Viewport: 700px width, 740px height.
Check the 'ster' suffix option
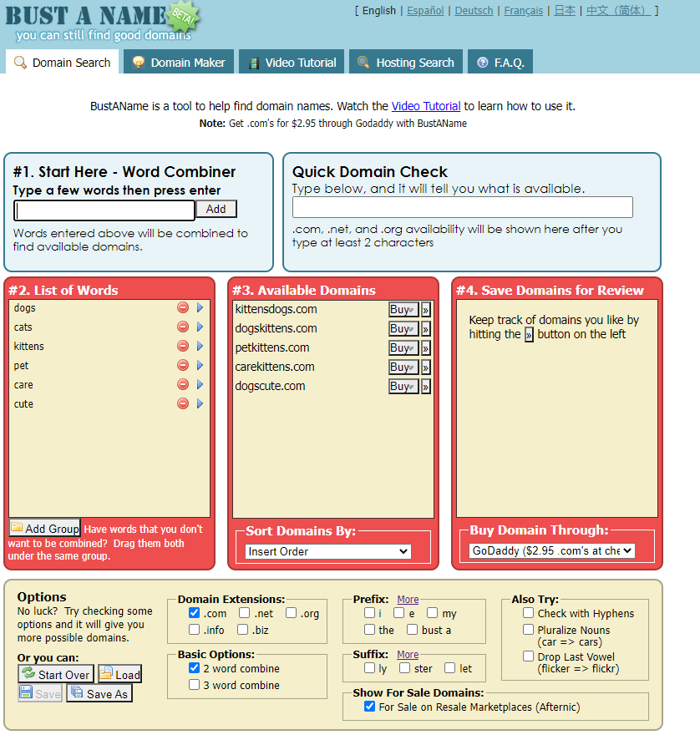click(x=404, y=668)
